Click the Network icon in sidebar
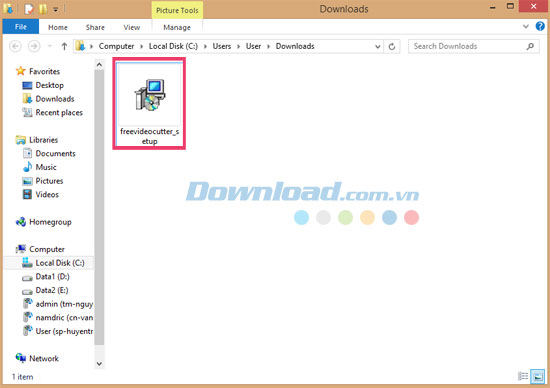The image size is (550, 388). point(21,358)
